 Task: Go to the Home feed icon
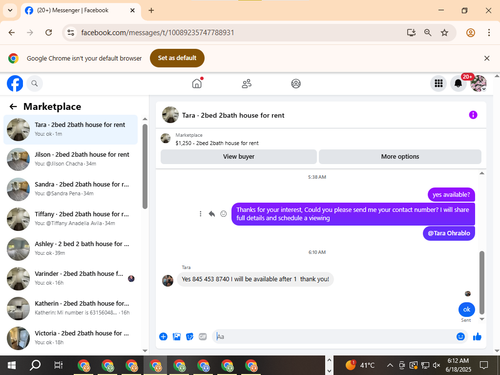point(197,83)
